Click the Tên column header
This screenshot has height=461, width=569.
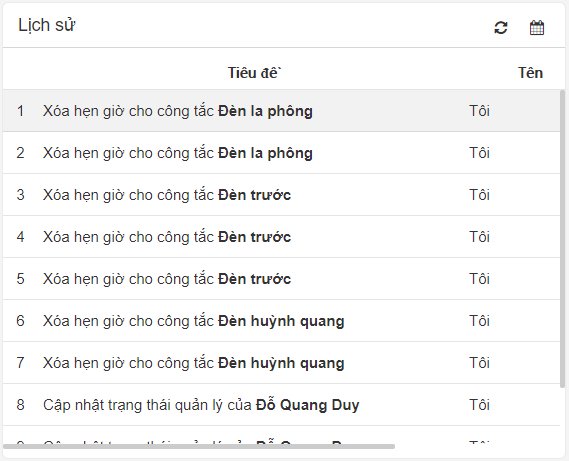(x=530, y=73)
